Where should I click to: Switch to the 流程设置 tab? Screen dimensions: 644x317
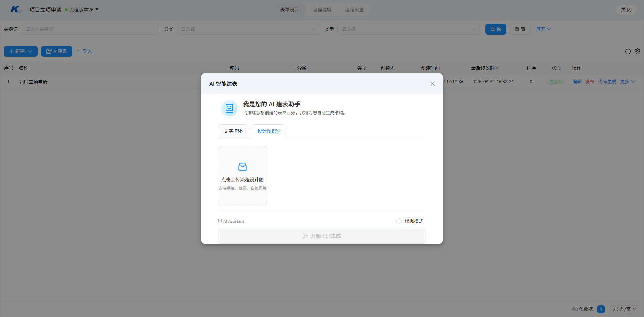pyautogui.click(x=354, y=10)
